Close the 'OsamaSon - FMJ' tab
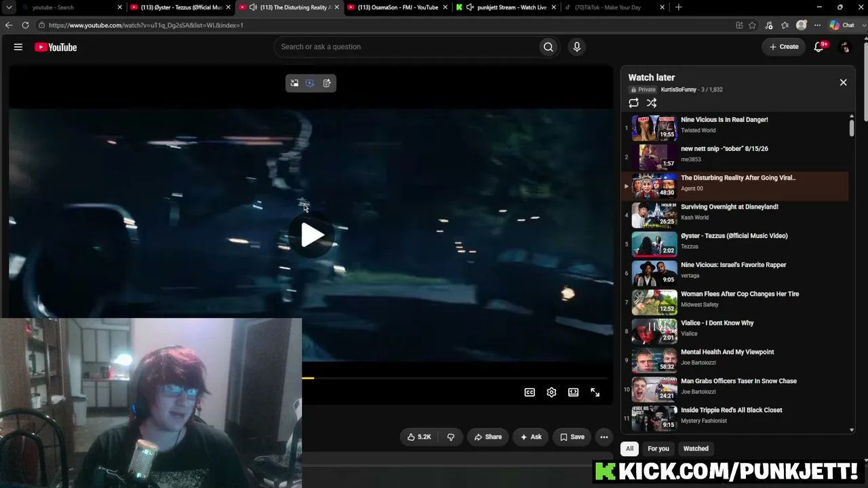 coord(445,7)
